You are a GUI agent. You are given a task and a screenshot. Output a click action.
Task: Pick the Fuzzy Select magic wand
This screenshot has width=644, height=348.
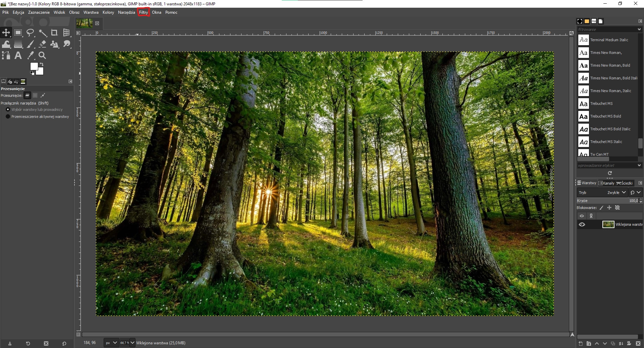43,32
